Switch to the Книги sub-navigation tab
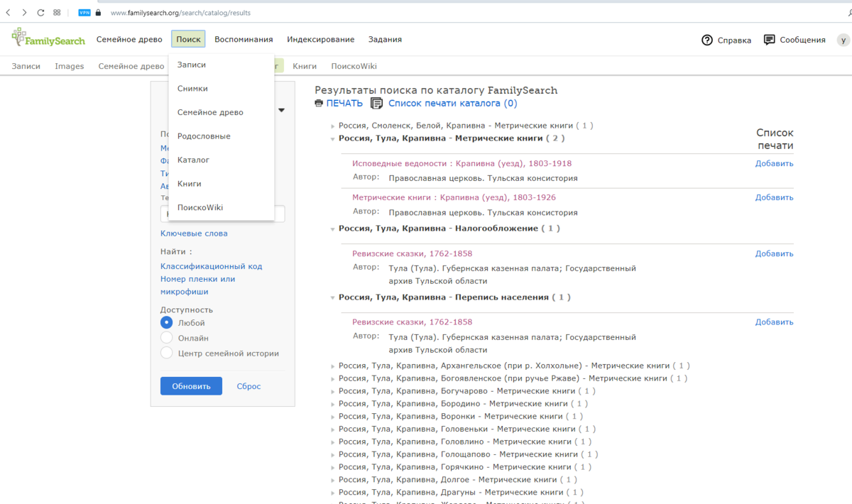This screenshot has width=852, height=504. [305, 66]
